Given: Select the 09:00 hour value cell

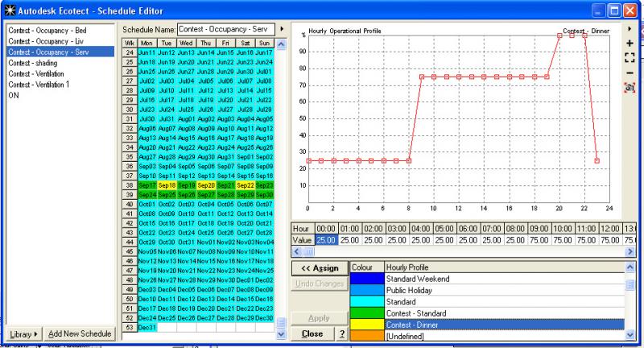Looking at the screenshot, I should pyautogui.click(x=539, y=240).
